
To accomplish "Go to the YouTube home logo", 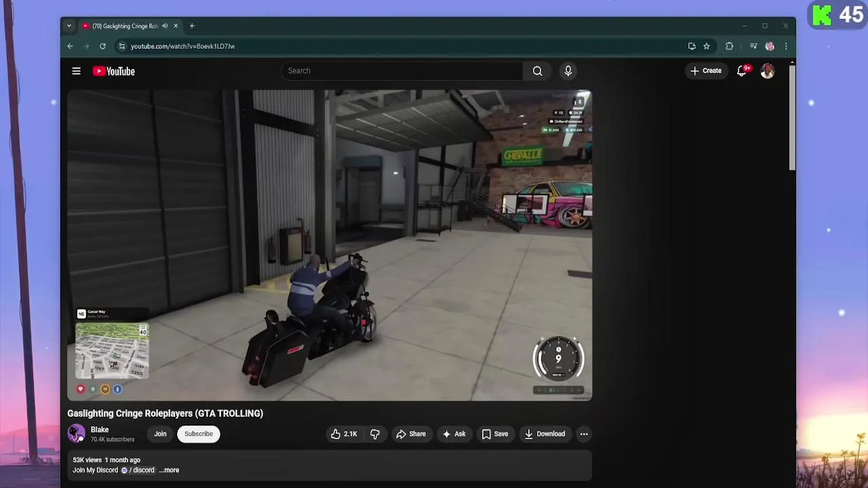I will point(114,71).
